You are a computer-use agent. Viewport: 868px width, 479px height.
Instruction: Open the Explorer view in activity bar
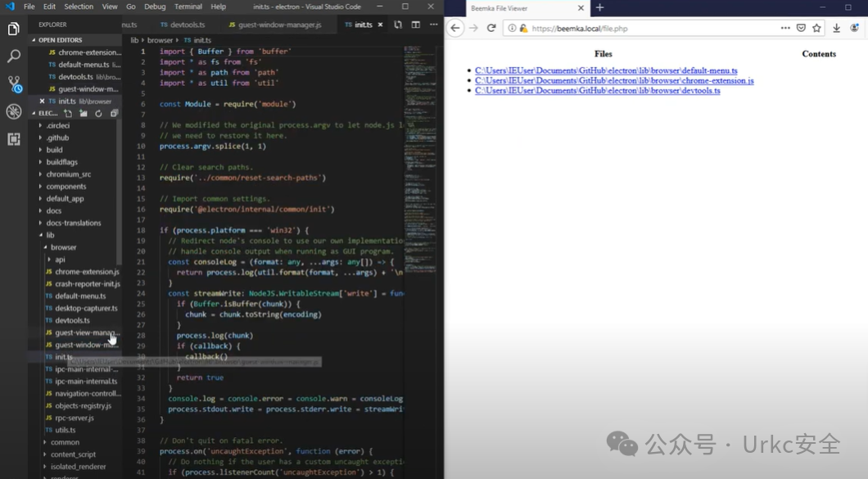tap(13, 29)
